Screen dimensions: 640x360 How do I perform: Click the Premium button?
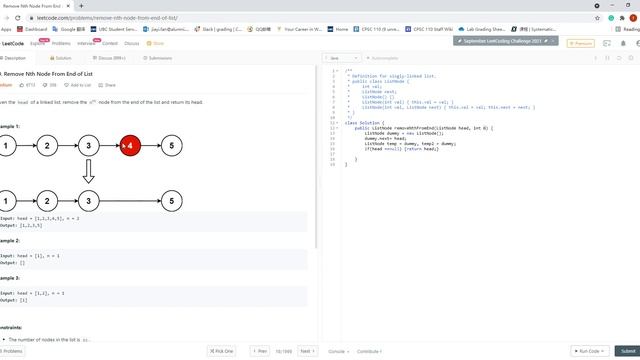pyautogui.click(x=580, y=43)
